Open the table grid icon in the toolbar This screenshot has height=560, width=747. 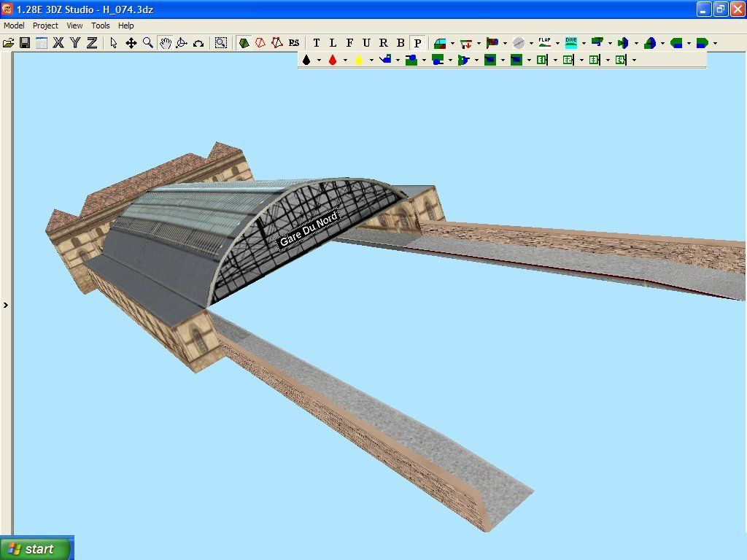point(42,43)
